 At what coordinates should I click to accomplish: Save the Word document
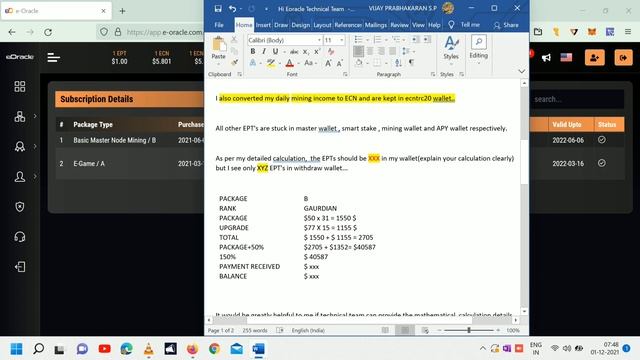pos(218,9)
